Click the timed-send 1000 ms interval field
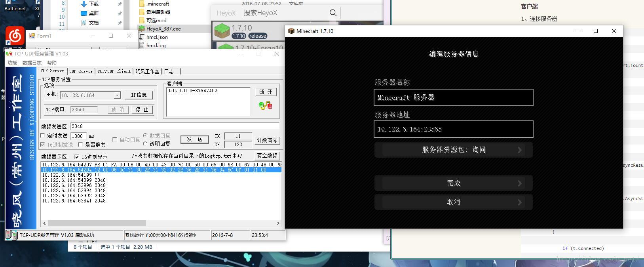Screen dimensions: 644x267 78,136
